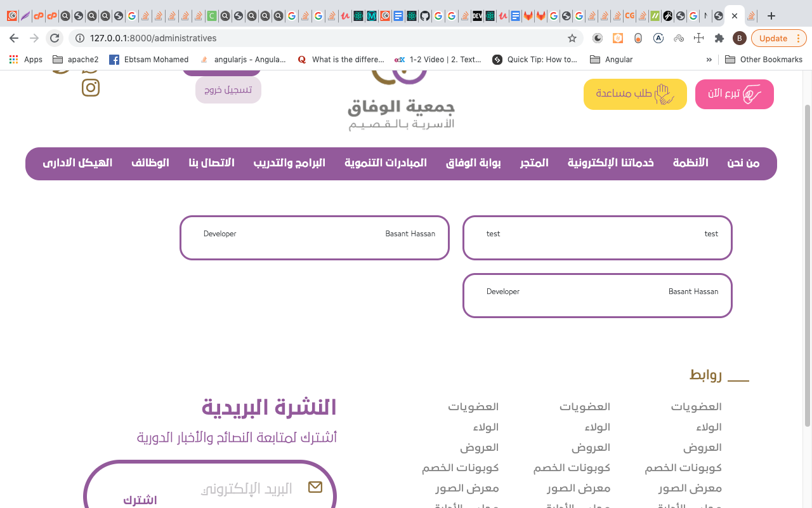The image size is (812, 508).
Task: Bookmark this page with the star icon
Action: (x=572, y=38)
